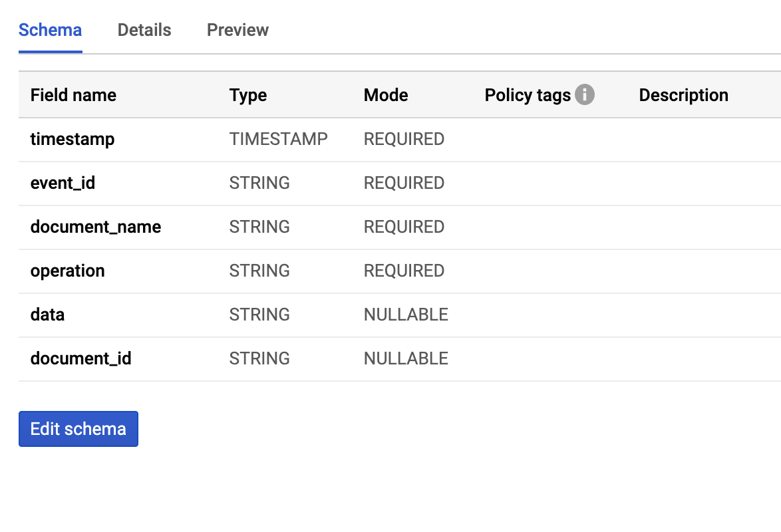This screenshot has height=532, width=781.
Task: Select the document_name field row
Action: 95,227
